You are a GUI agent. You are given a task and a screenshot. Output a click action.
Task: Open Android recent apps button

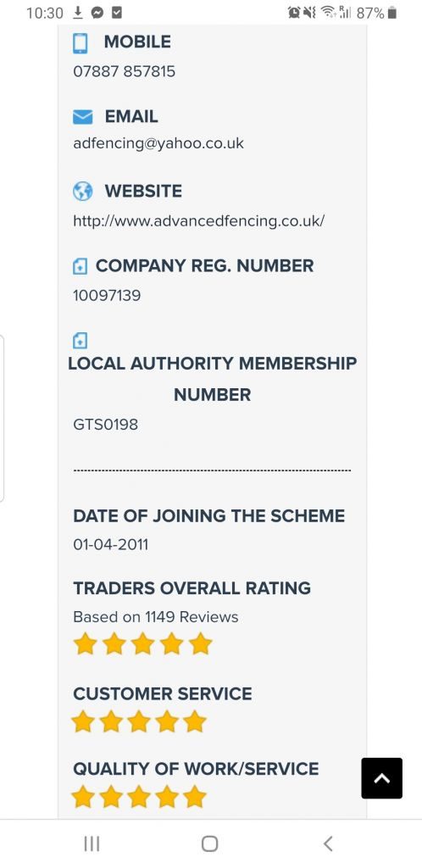tap(92, 843)
